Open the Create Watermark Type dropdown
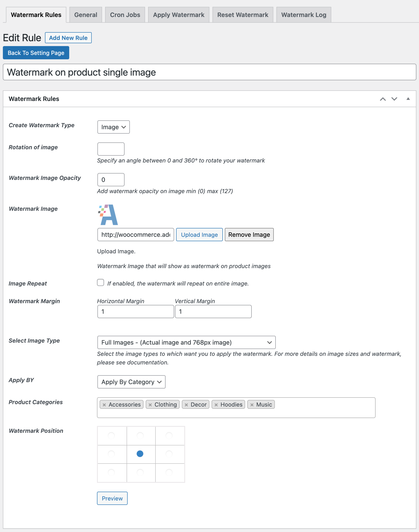 click(113, 127)
